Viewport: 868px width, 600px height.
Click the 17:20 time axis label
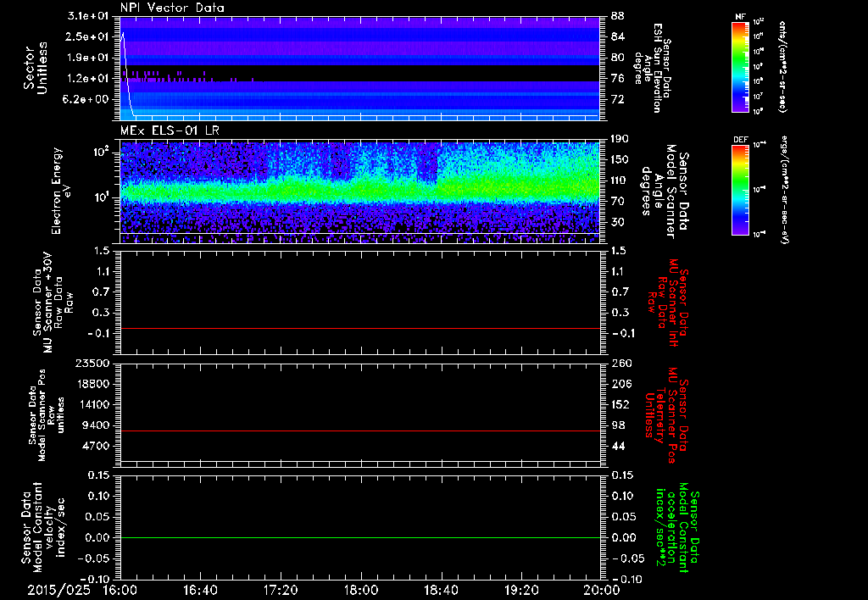pyautogui.click(x=281, y=590)
